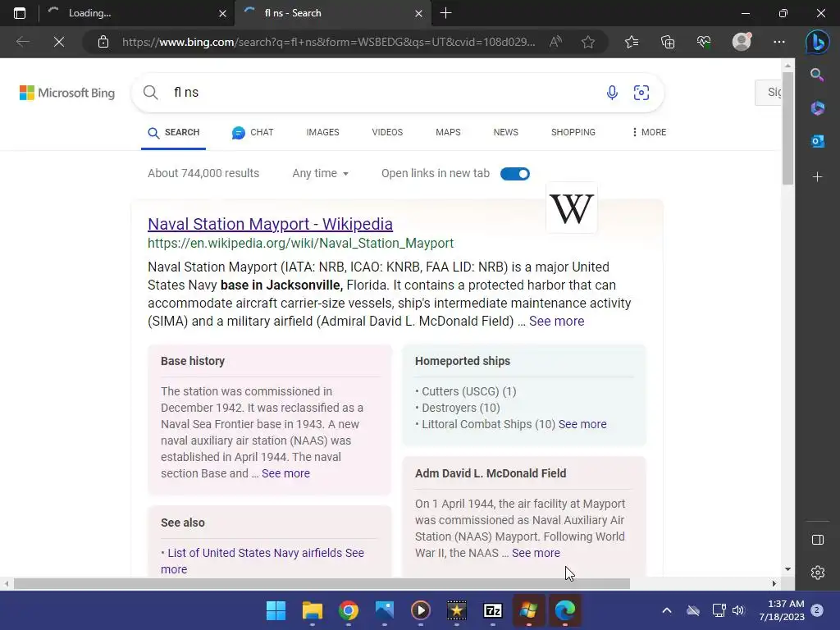Screen dimensions: 840x630
Task: Click the Adm David L. McDonald Field heading
Action: (x=491, y=473)
